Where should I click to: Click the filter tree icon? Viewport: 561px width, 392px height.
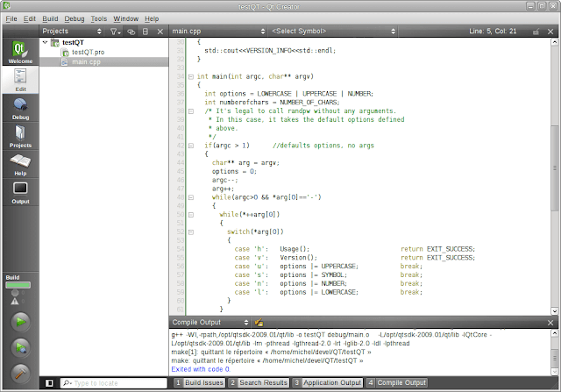115,32
